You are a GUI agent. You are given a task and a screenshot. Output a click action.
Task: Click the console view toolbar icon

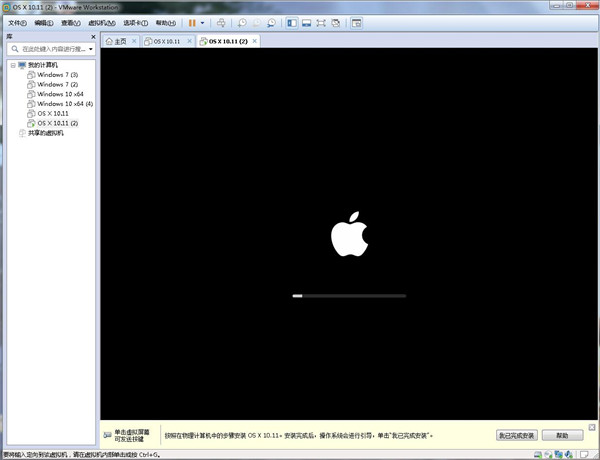click(356, 23)
